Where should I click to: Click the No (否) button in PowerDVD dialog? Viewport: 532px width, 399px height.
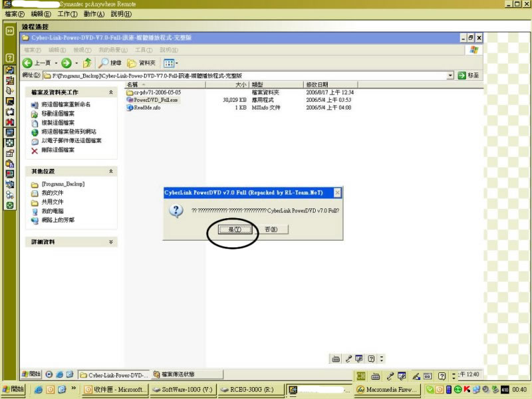tap(271, 229)
